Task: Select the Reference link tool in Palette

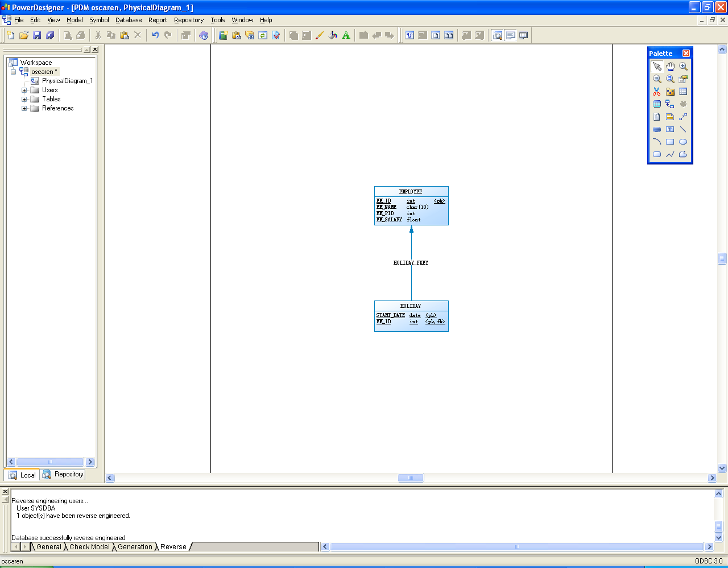Action: (x=670, y=104)
